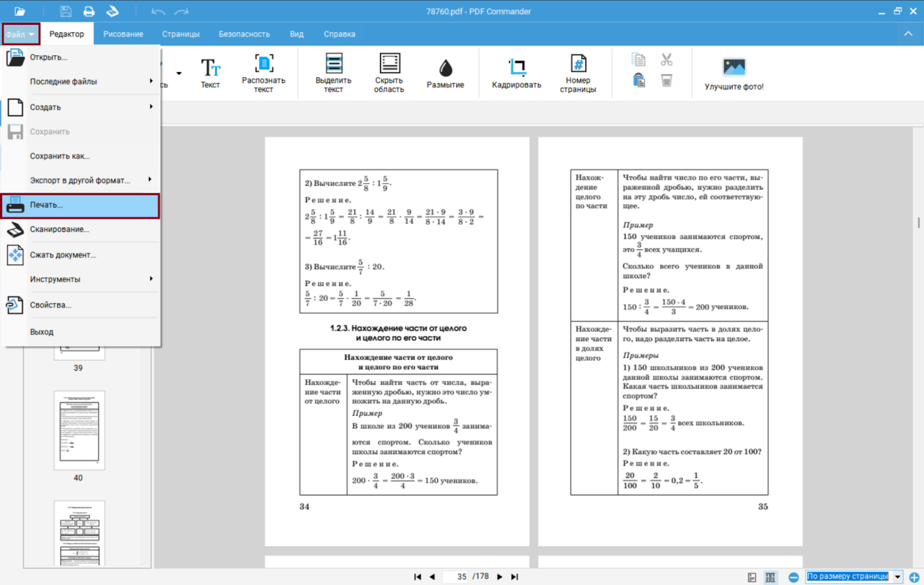
Task: Select the Кадрировать crop tool
Action: [x=516, y=73]
